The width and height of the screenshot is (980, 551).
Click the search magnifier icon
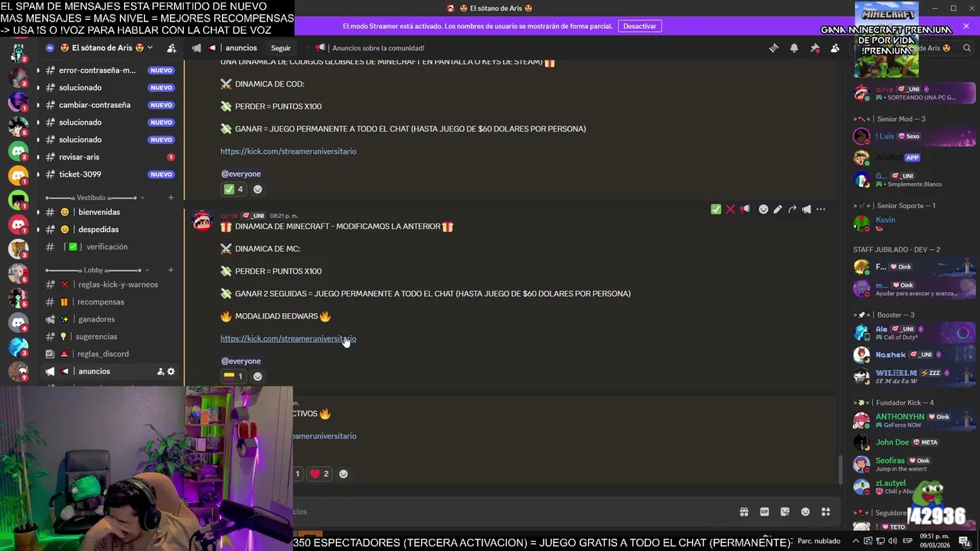coord(968,47)
